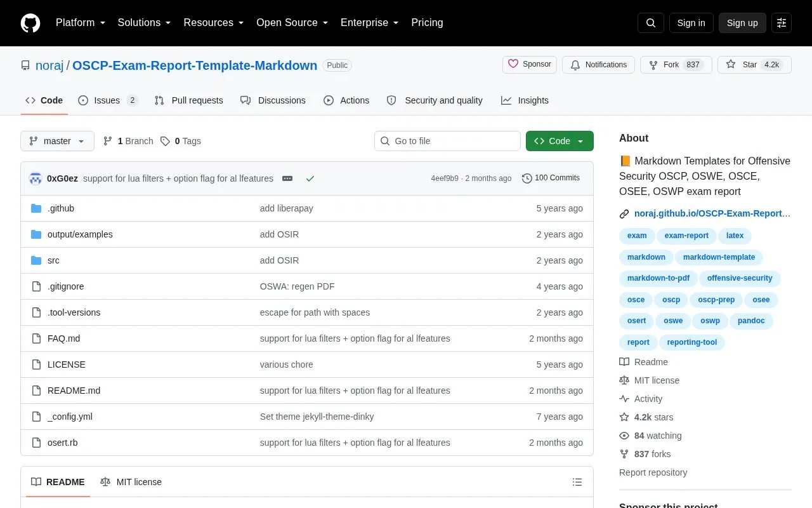Open the "OSWA: regen PDF" commit message
The image size is (812, 508).
297,286
